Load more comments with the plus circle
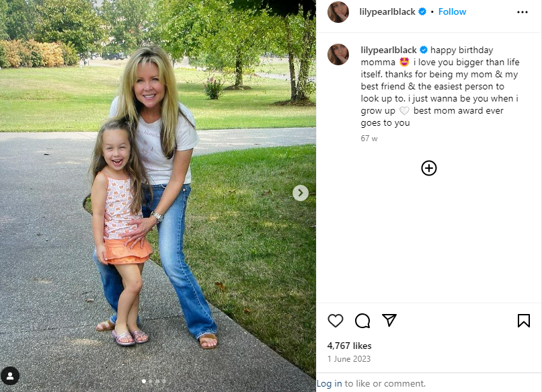 (429, 168)
